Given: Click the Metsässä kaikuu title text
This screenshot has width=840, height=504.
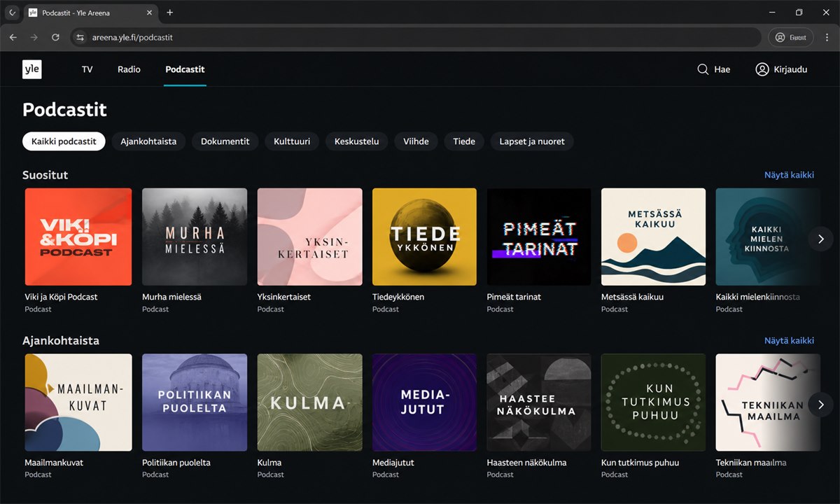Looking at the screenshot, I should pyautogui.click(x=632, y=297).
